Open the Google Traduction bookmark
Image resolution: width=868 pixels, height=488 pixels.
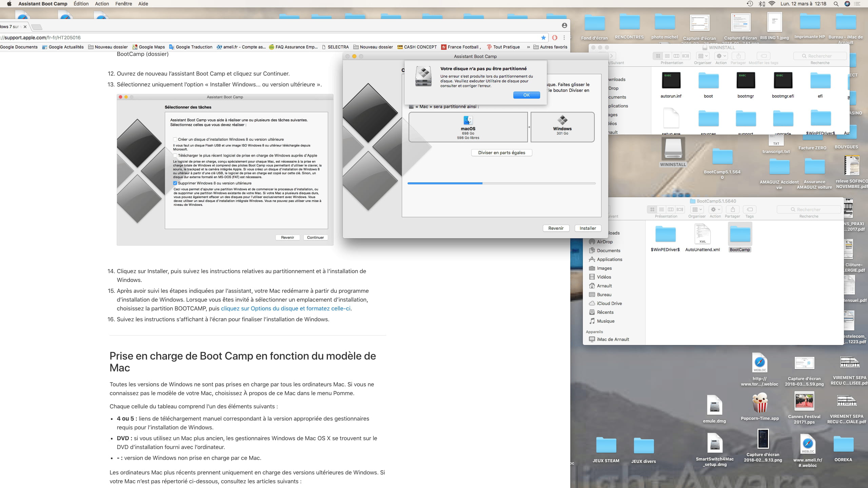click(x=191, y=47)
